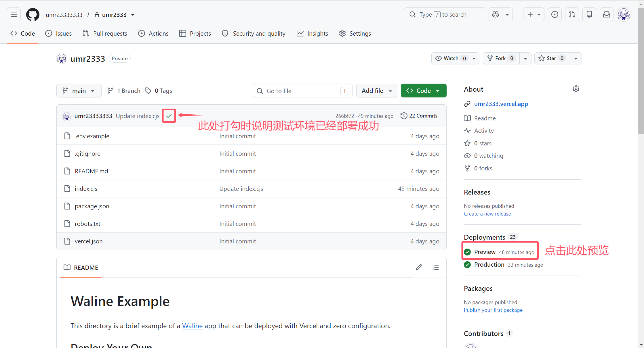644x348 pixels.
Task: Open Copilot chat icon in header
Action: pyautogui.click(x=496, y=14)
